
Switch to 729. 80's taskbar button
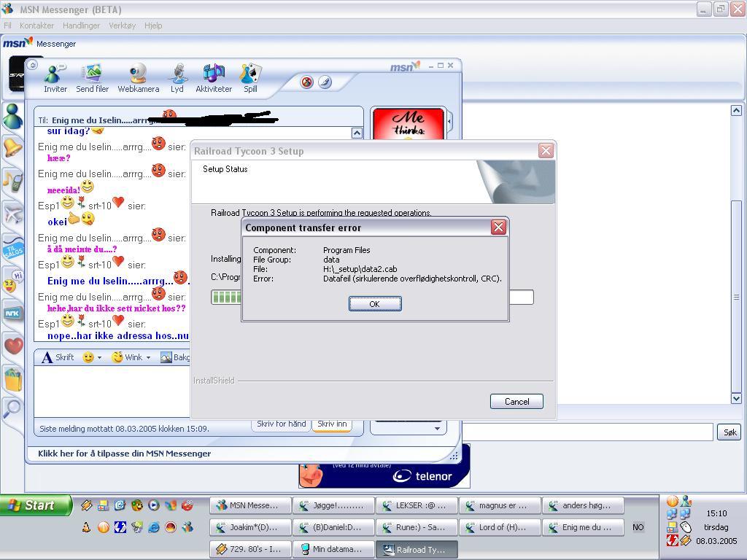click(251, 549)
